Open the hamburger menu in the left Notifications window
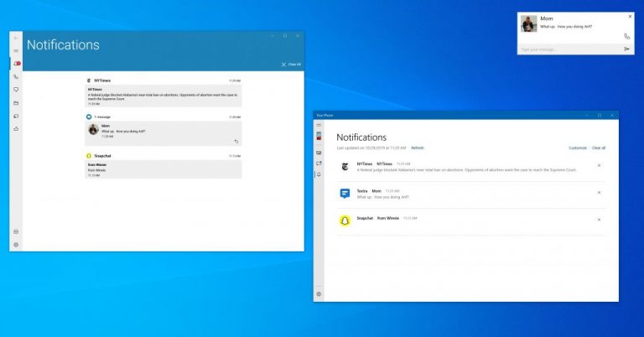This screenshot has height=337, width=644. coord(16,50)
